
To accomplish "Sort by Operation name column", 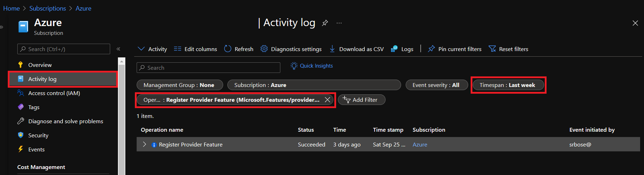I will tap(162, 130).
